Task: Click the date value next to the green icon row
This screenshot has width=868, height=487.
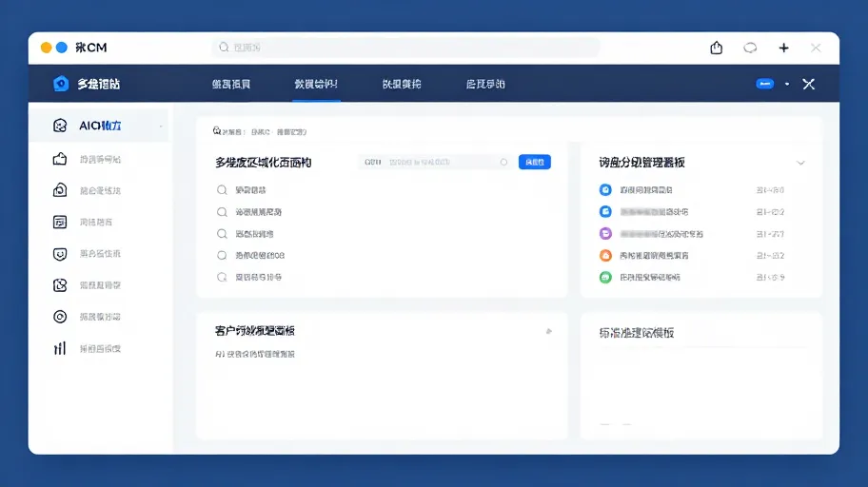Action: (x=770, y=277)
